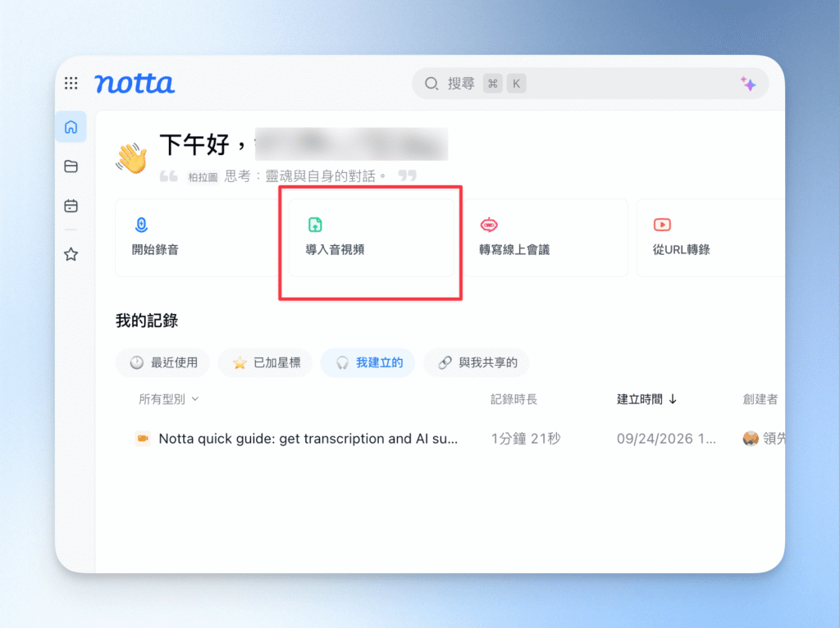
Task: Open starred items via sidebar star icon
Action: pos(71,254)
